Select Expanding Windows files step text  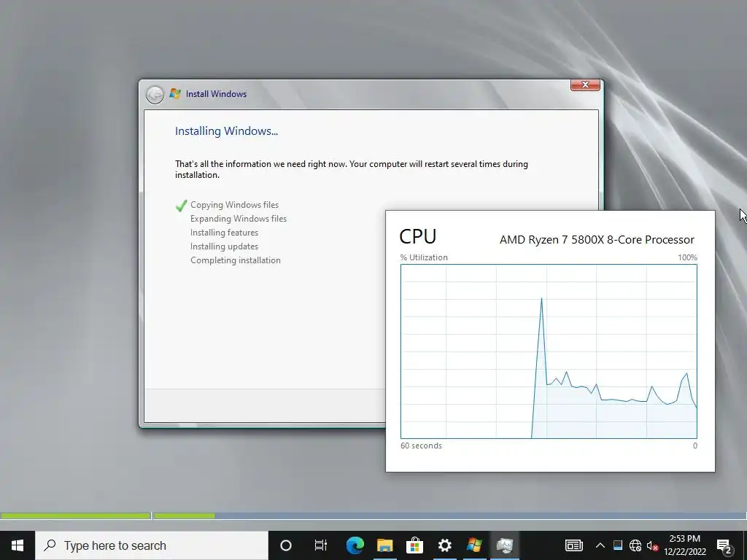(x=239, y=219)
